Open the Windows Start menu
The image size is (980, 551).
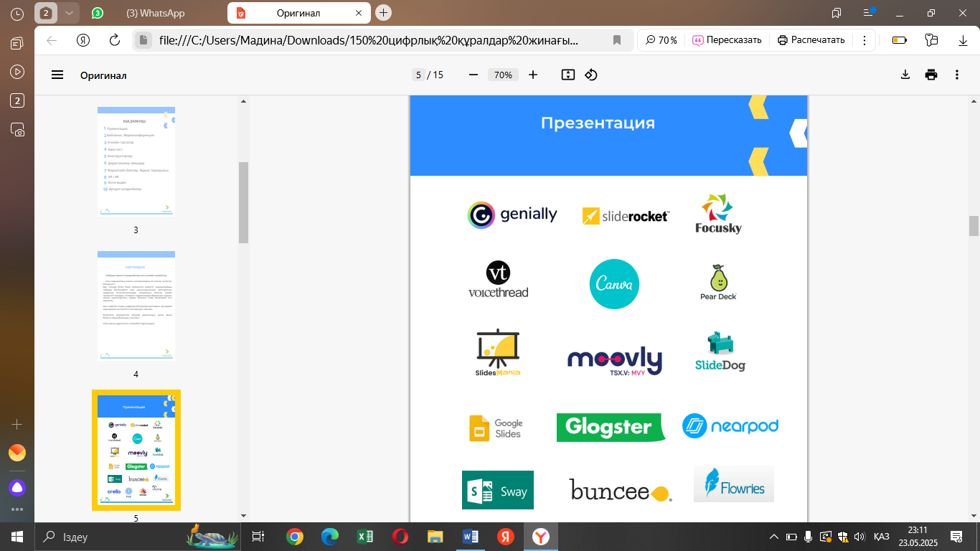pos(17,536)
